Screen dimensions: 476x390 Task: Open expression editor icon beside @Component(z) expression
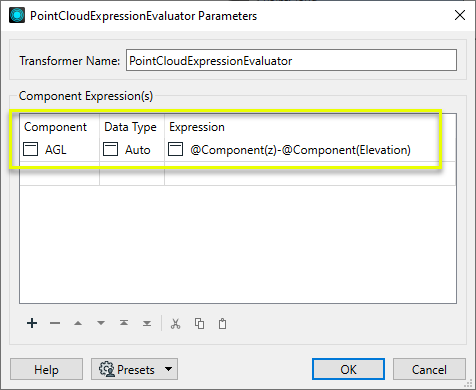point(175,149)
